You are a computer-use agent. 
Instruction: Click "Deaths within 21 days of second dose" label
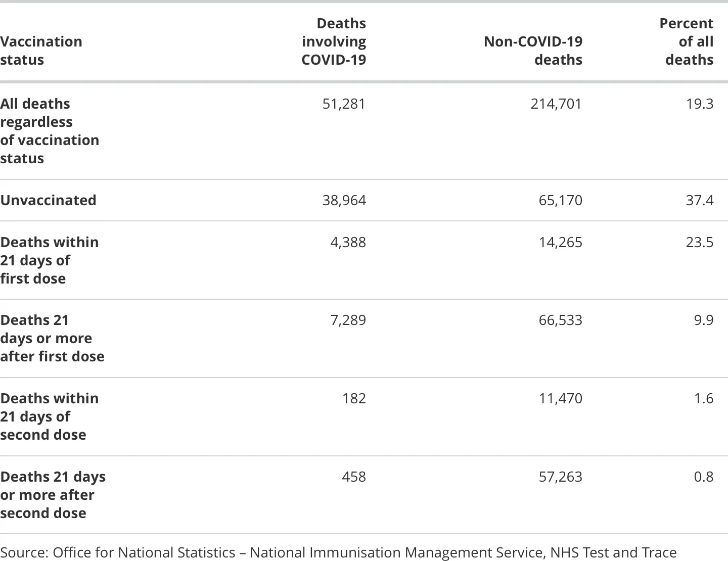pos(49,416)
